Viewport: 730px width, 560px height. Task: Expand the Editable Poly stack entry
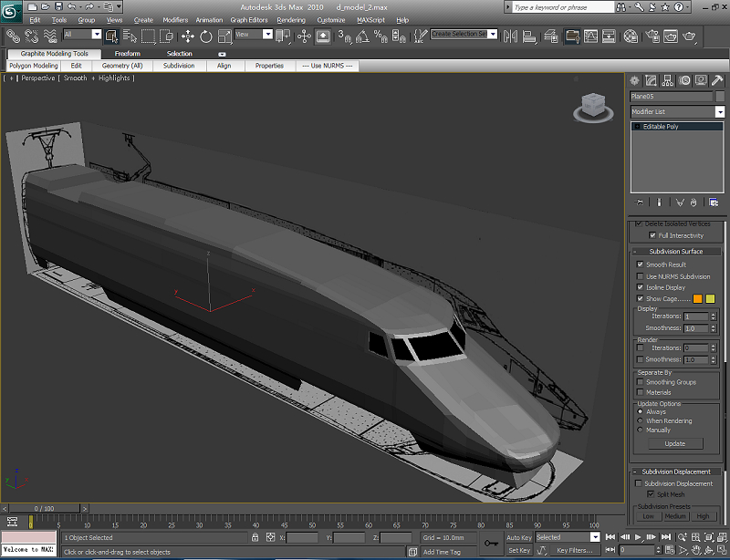637,127
